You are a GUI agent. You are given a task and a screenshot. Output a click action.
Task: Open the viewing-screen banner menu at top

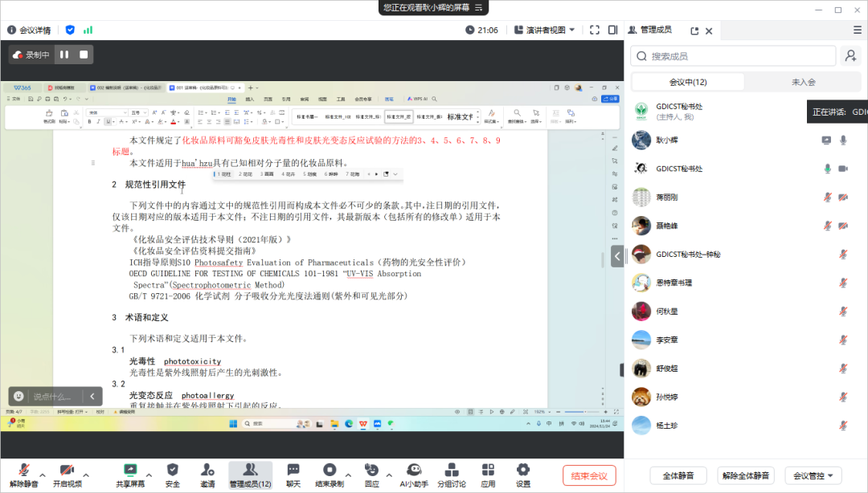(x=479, y=7)
